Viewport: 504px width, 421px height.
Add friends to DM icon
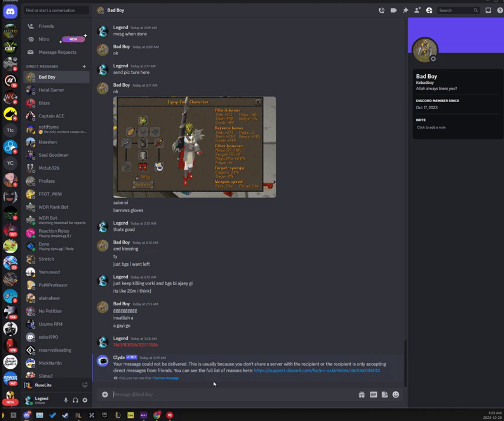coord(417,10)
